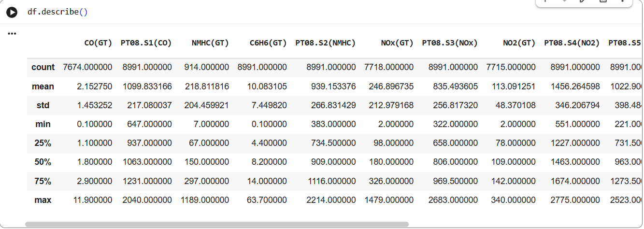Open more cell actions in top toolbar
Screen dimensions: 644x229
[x=623, y=1]
